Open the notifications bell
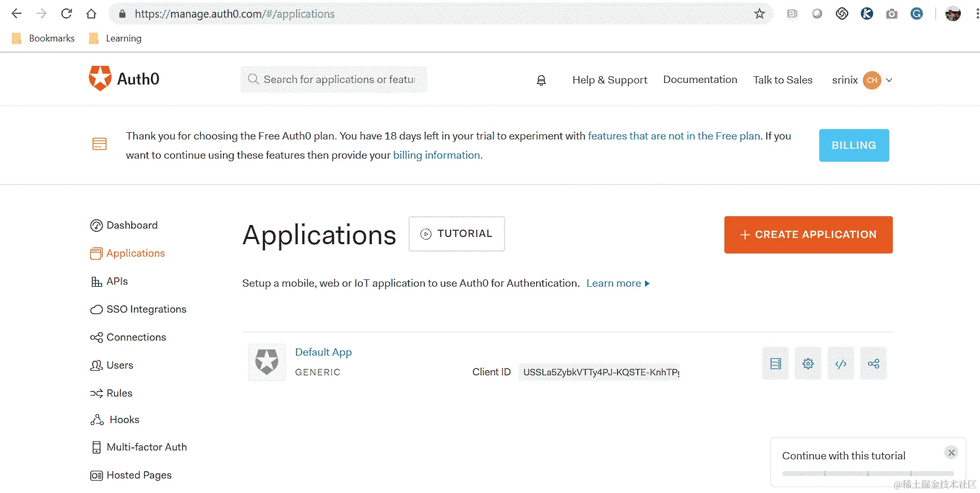The width and height of the screenshot is (980, 493). tap(541, 80)
